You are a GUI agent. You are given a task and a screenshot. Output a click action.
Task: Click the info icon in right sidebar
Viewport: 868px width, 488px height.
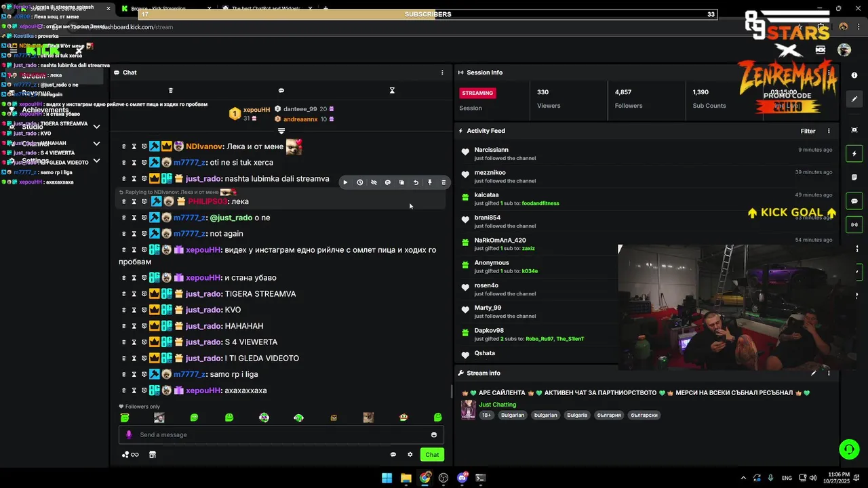point(854,75)
